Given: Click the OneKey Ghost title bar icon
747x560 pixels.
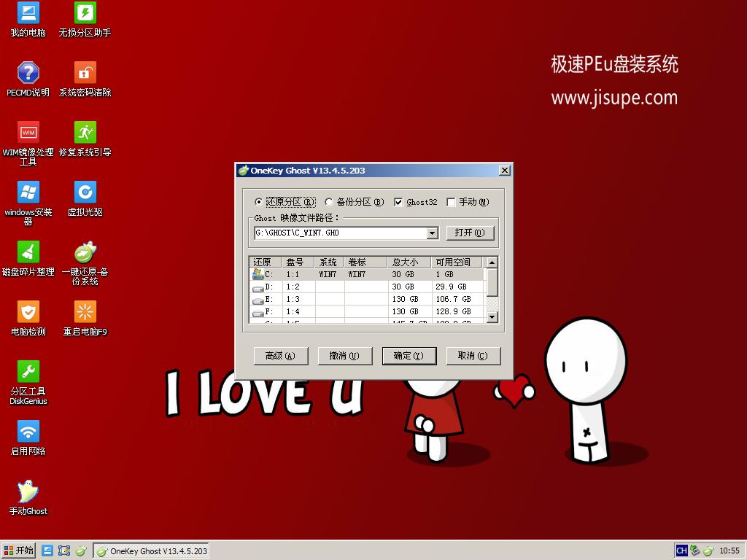Looking at the screenshot, I should point(243,171).
